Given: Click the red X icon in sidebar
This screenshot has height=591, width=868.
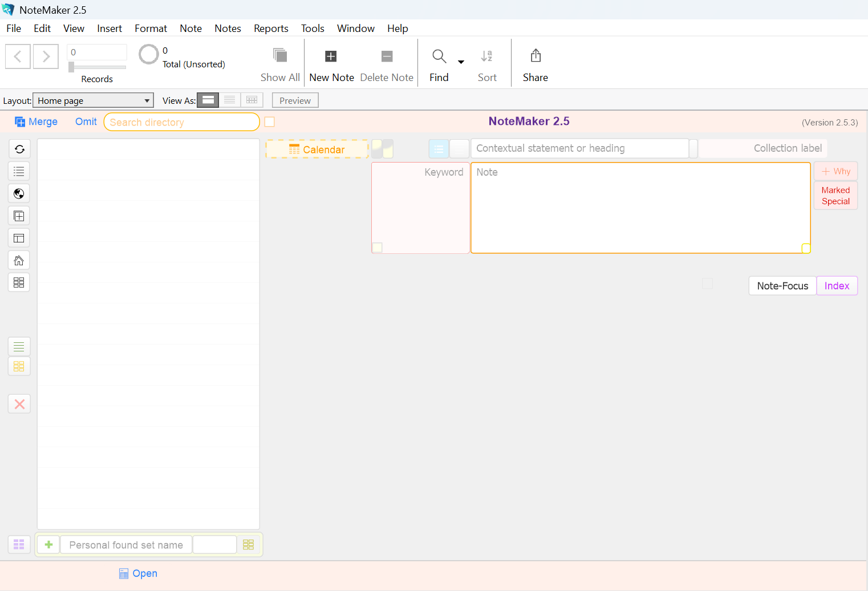Looking at the screenshot, I should [x=19, y=404].
